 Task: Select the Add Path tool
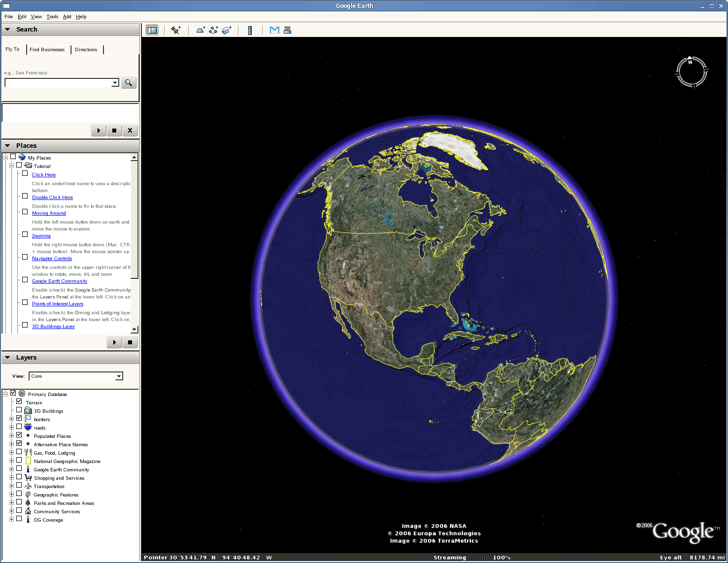[x=213, y=30]
